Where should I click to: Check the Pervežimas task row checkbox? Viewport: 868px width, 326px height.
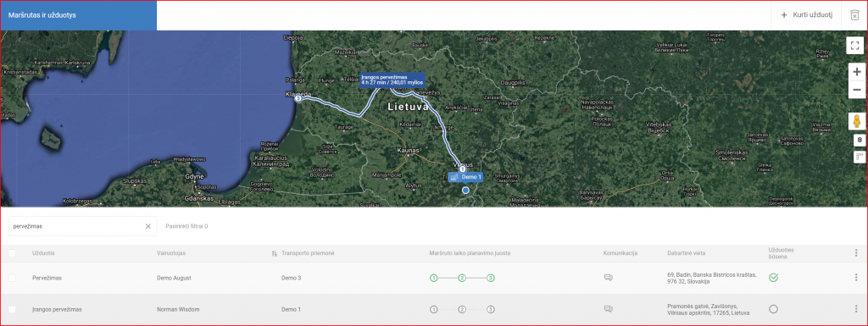pyautogui.click(x=12, y=278)
